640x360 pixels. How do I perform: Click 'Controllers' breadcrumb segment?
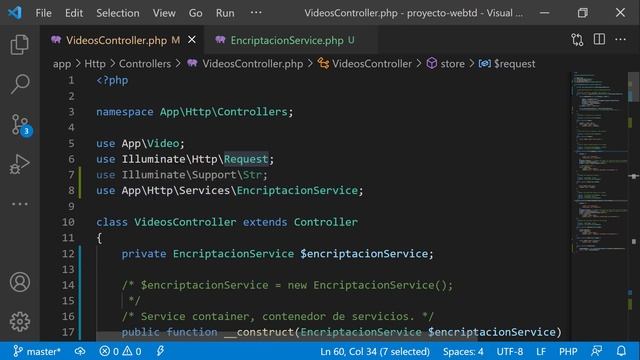tap(145, 64)
